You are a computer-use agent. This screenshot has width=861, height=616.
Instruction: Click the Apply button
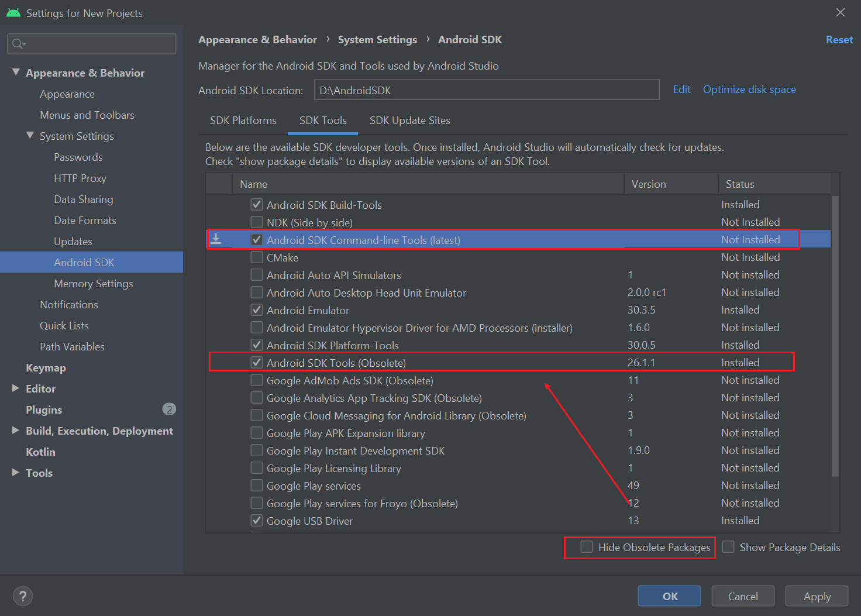pyautogui.click(x=817, y=596)
